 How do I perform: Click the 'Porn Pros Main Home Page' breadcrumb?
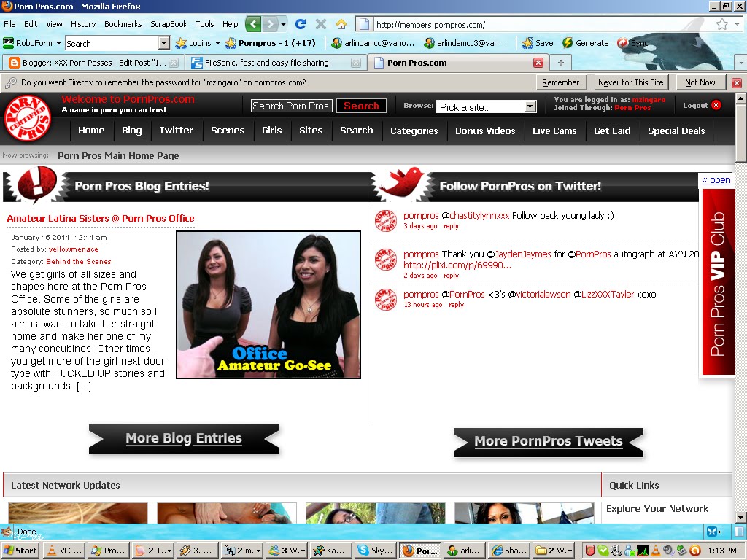click(x=118, y=156)
